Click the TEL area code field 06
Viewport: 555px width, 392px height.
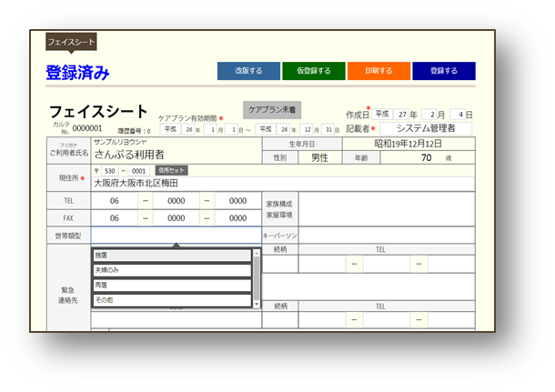115,201
